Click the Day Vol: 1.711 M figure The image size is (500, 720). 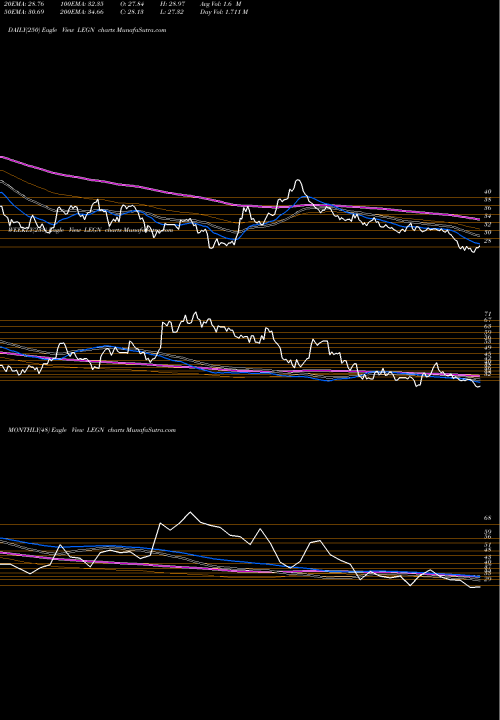pos(224,12)
